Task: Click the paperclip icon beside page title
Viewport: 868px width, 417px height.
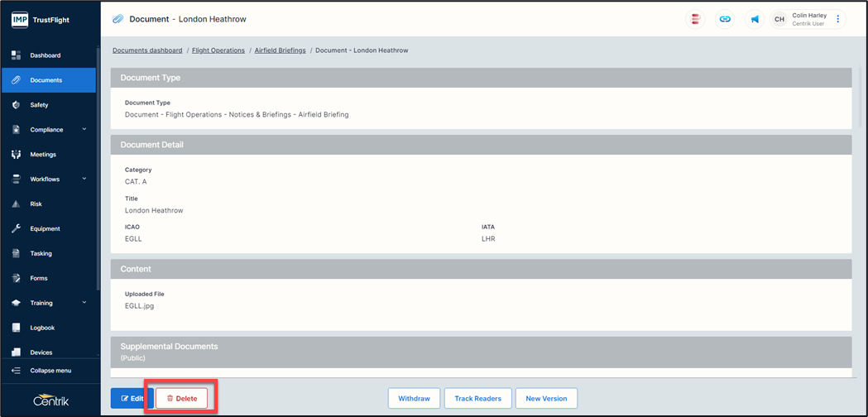Action: [117, 19]
